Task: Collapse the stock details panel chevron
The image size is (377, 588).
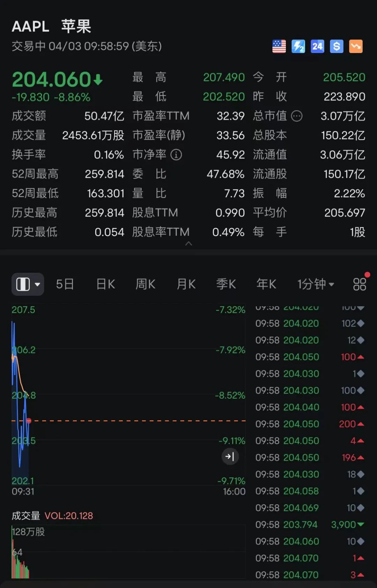Action: click(x=188, y=244)
